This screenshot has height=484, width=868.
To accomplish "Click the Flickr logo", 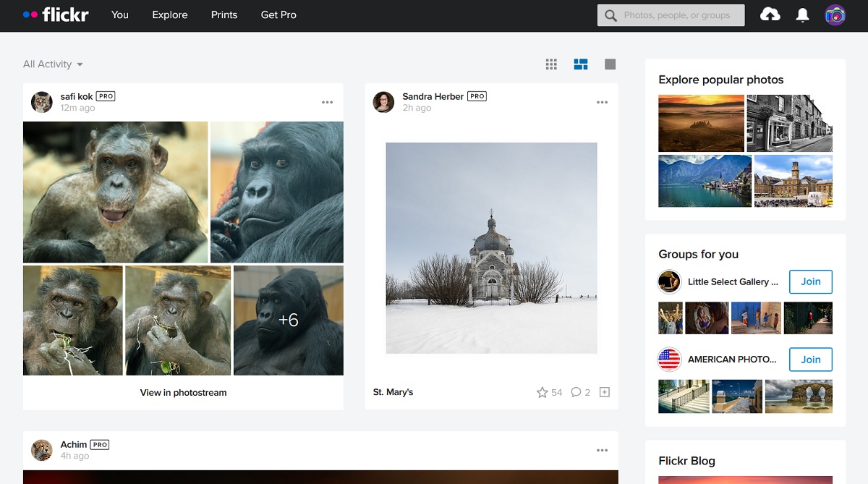I will [55, 14].
